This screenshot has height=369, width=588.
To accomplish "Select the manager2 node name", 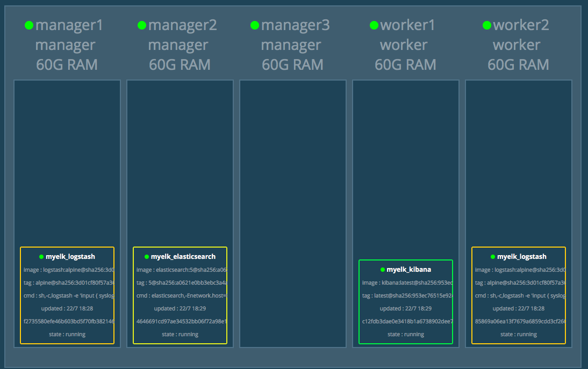I will coord(182,25).
